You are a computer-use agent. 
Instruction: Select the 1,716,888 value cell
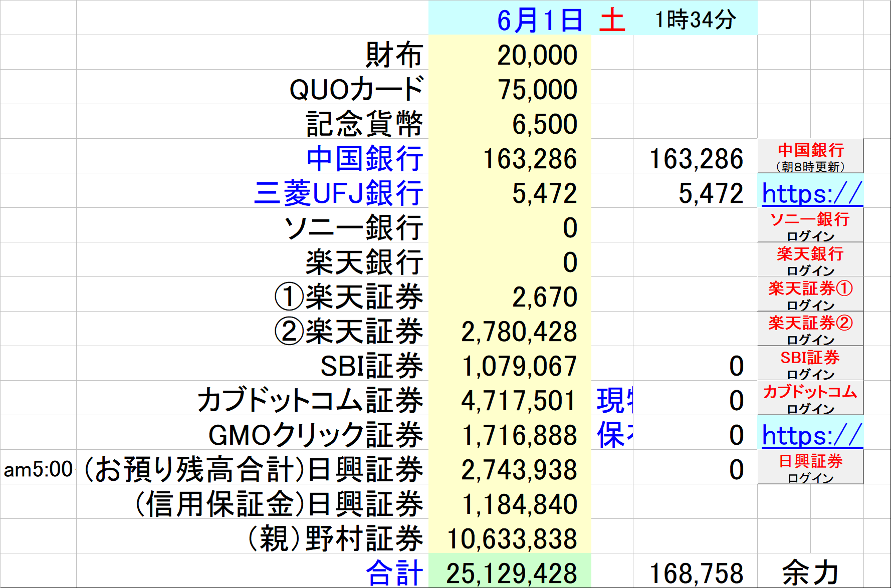510,433
